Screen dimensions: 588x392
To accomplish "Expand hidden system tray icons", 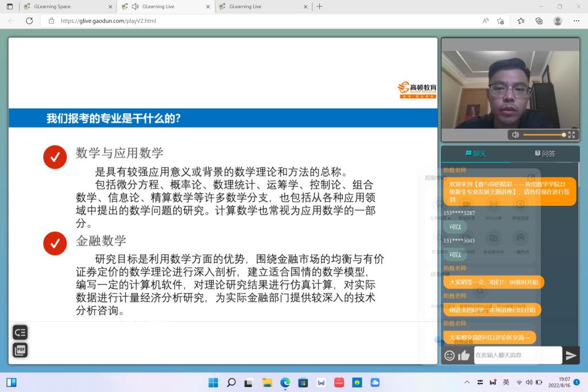I will pyautogui.click(x=467, y=382).
